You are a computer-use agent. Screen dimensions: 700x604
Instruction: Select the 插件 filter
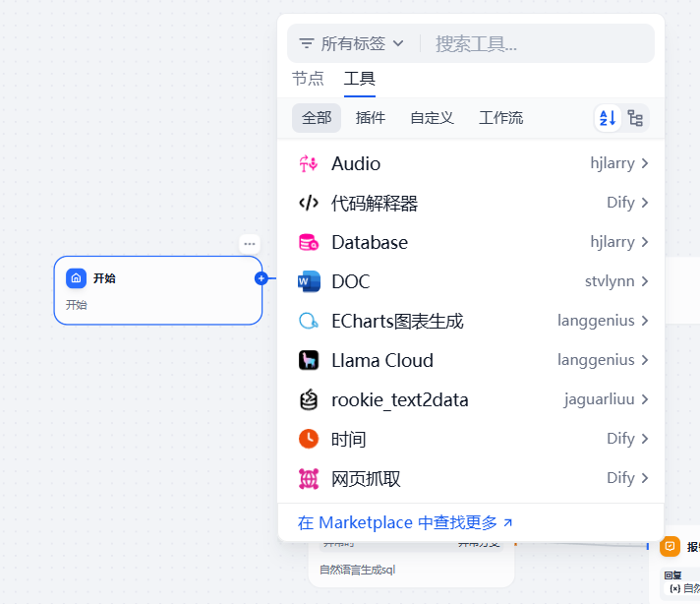coord(371,118)
